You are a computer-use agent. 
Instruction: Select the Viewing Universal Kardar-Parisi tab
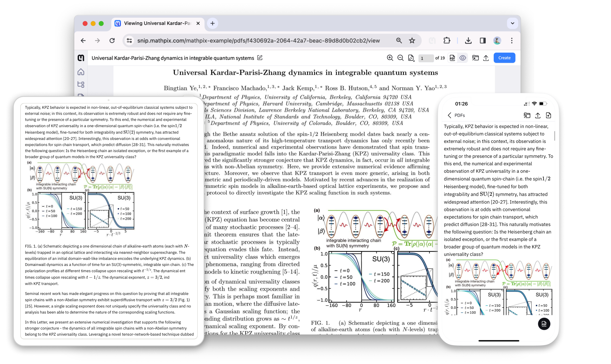(x=157, y=23)
